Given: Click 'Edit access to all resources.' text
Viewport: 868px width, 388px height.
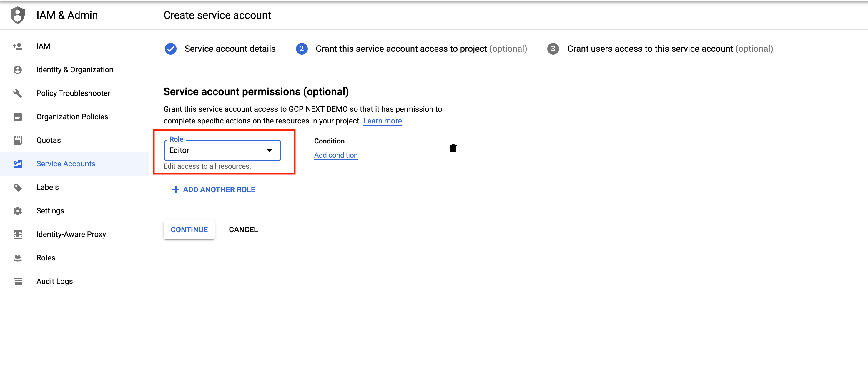Looking at the screenshot, I should pyautogui.click(x=207, y=166).
